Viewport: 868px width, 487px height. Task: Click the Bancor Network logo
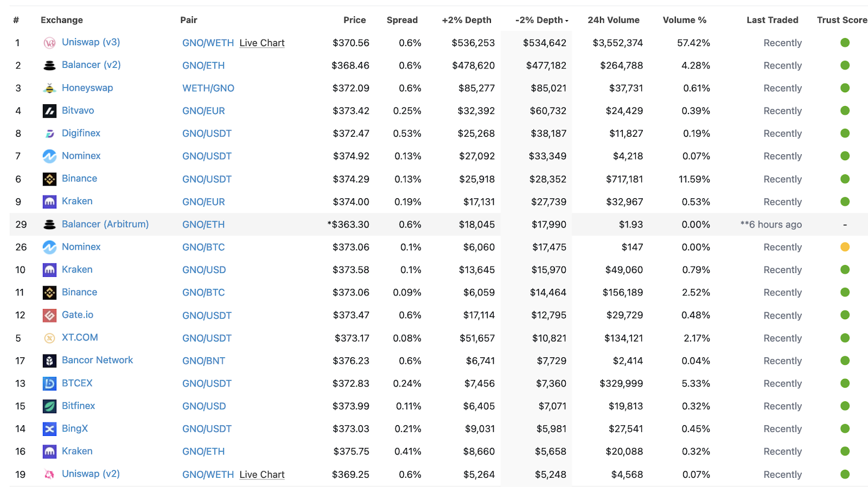[49, 361]
